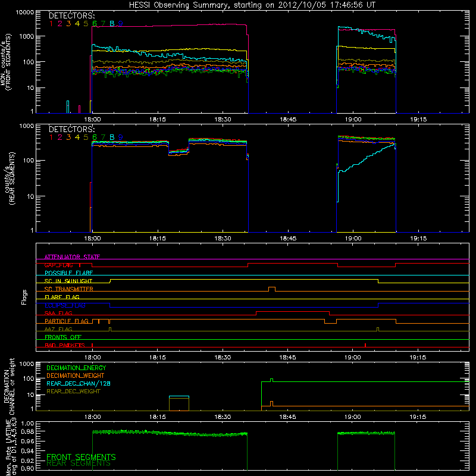Click the 0.98 tick label on the livetime axis
476x476 pixels.
pyautogui.click(x=27, y=431)
